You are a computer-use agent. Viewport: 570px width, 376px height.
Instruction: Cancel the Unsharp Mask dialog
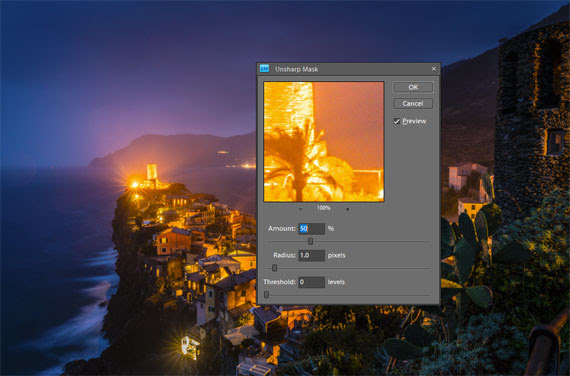(x=413, y=104)
